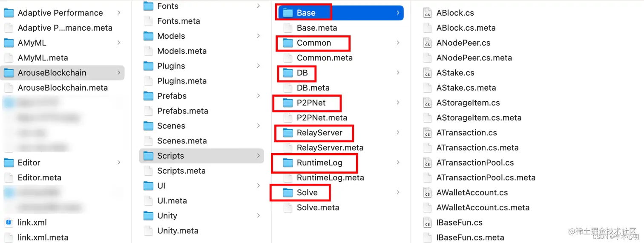Click the IBaseFun.cs file icon
The width and height of the screenshot is (644, 243).
427,223
